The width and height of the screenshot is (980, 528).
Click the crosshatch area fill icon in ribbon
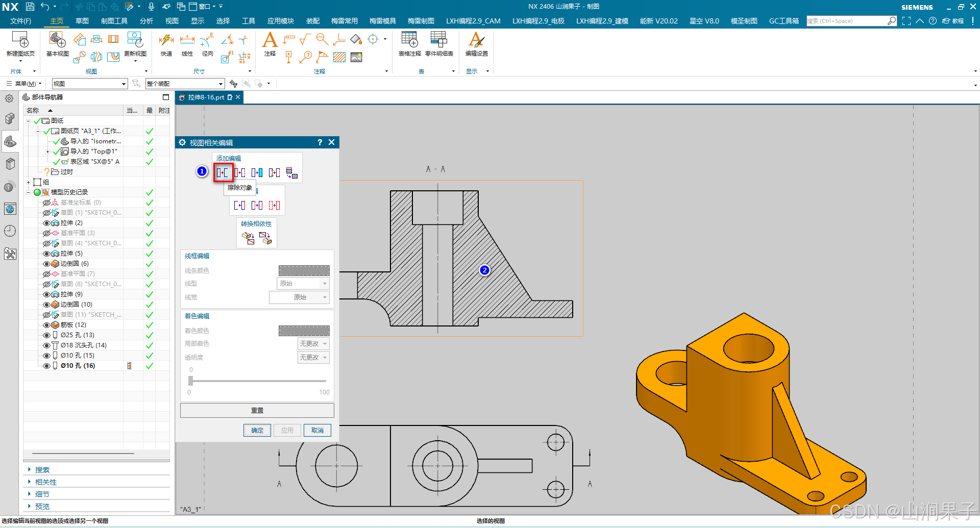click(339, 57)
